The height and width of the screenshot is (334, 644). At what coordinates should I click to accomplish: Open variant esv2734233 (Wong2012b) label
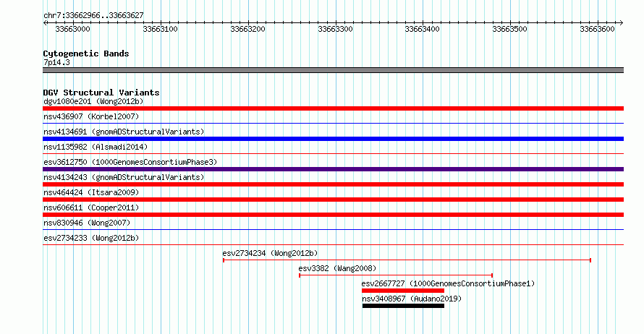coord(91,238)
